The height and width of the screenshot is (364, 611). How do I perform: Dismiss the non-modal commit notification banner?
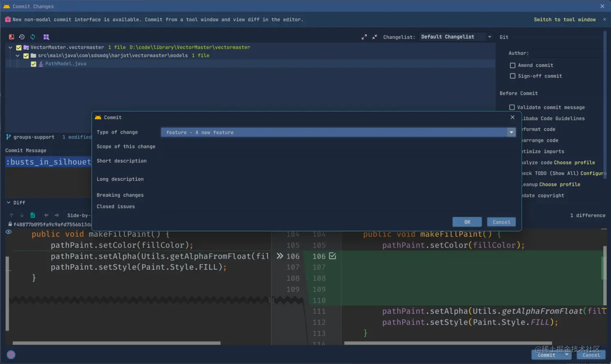click(604, 19)
